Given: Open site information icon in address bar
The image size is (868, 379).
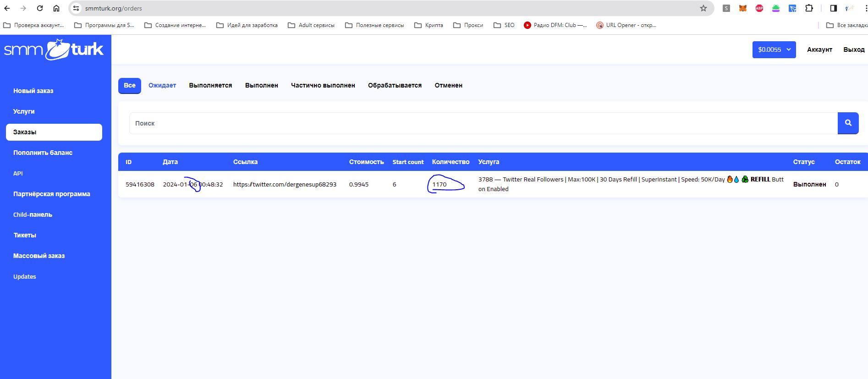Looking at the screenshot, I should pos(76,8).
